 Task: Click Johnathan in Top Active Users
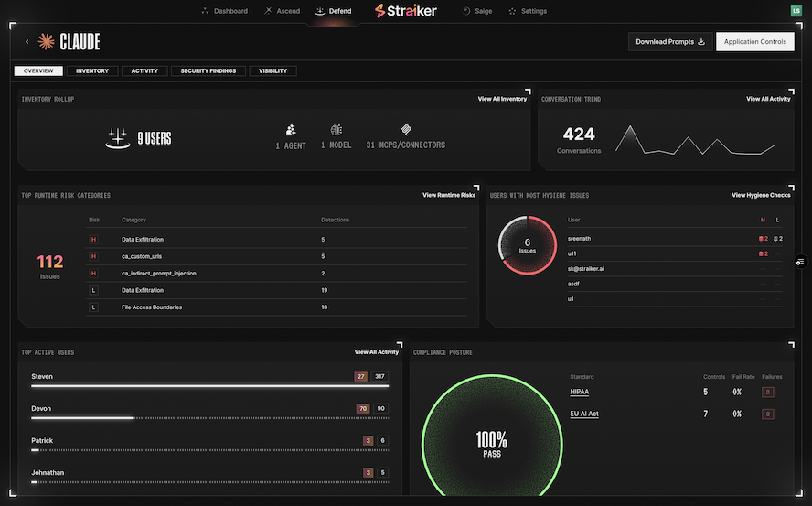coord(48,472)
